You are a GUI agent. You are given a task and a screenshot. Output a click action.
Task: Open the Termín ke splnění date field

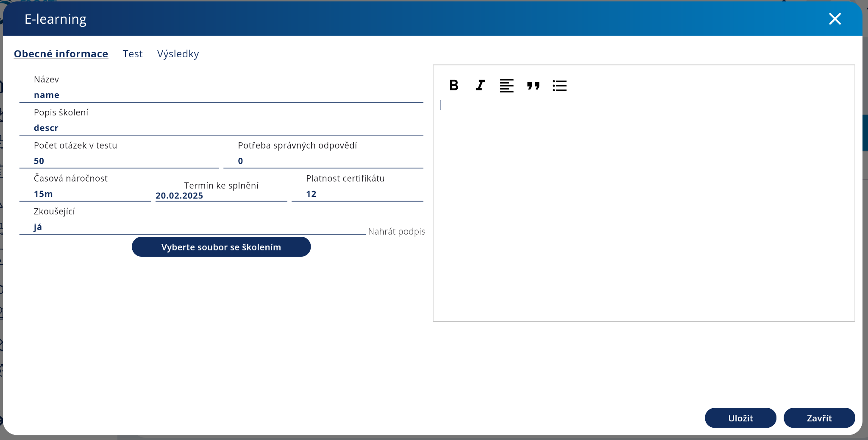[221, 196]
